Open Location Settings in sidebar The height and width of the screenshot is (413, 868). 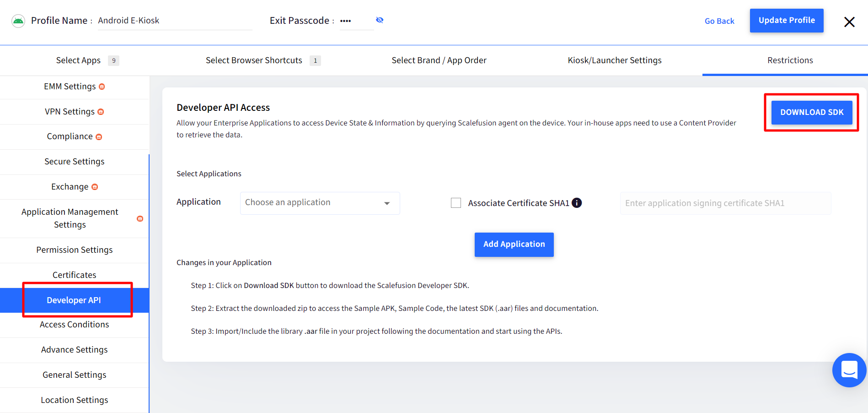[x=75, y=400]
